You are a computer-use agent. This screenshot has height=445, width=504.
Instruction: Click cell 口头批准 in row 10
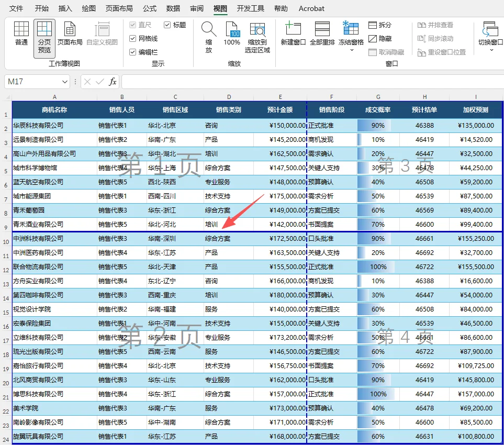[332, 239]
